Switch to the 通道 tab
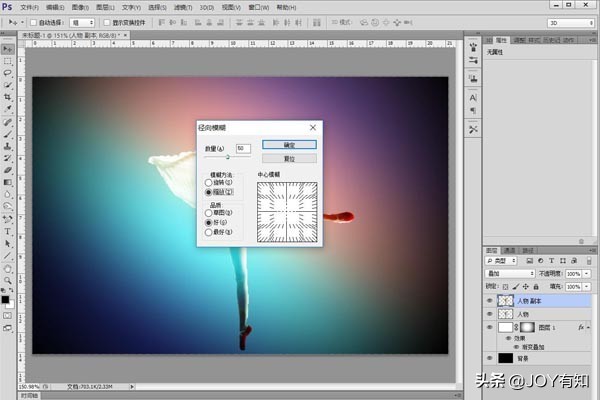Image resolution: width=600 pixels, height=400 pixels. 509,250
